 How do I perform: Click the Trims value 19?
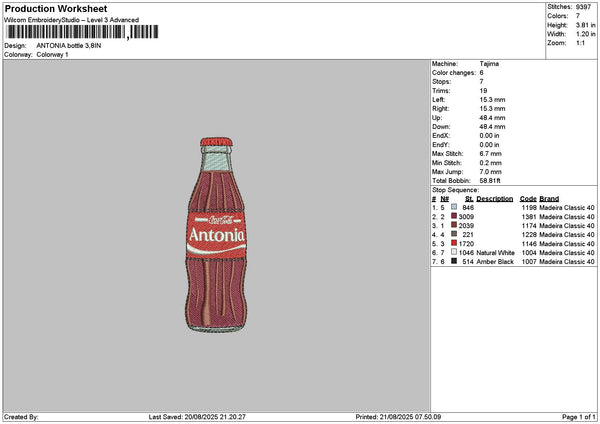pos(483,91)
